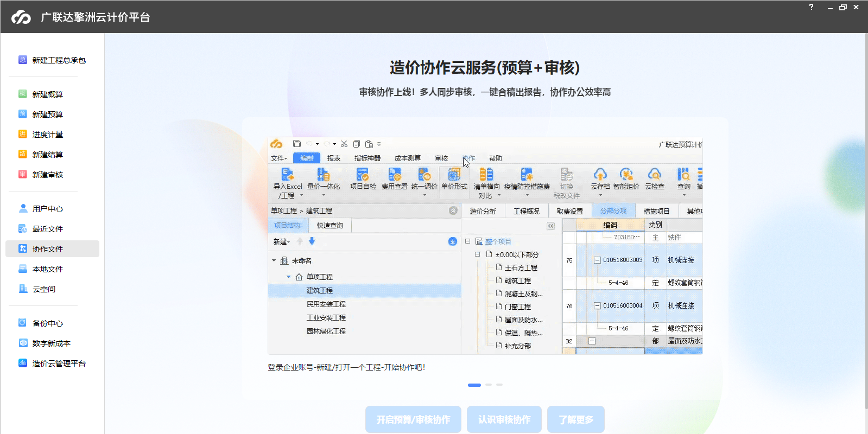Click the 新建结算 icon

[x=23, y=154]
